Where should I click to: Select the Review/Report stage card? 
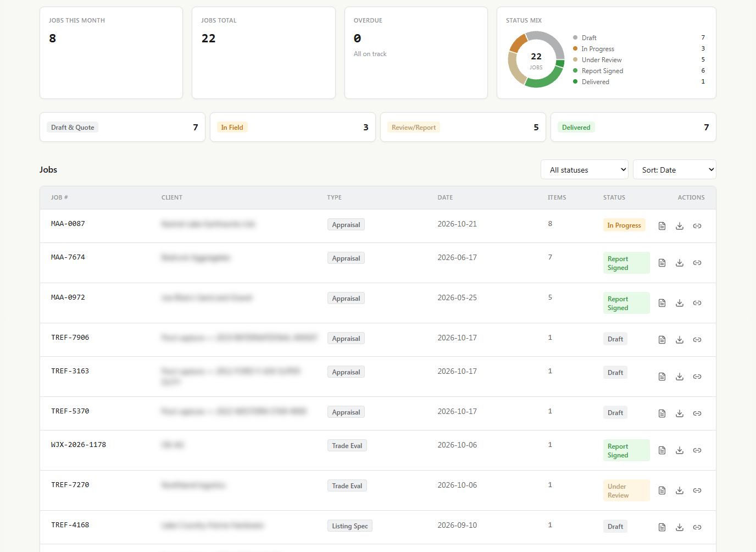(x=463, y=127)
